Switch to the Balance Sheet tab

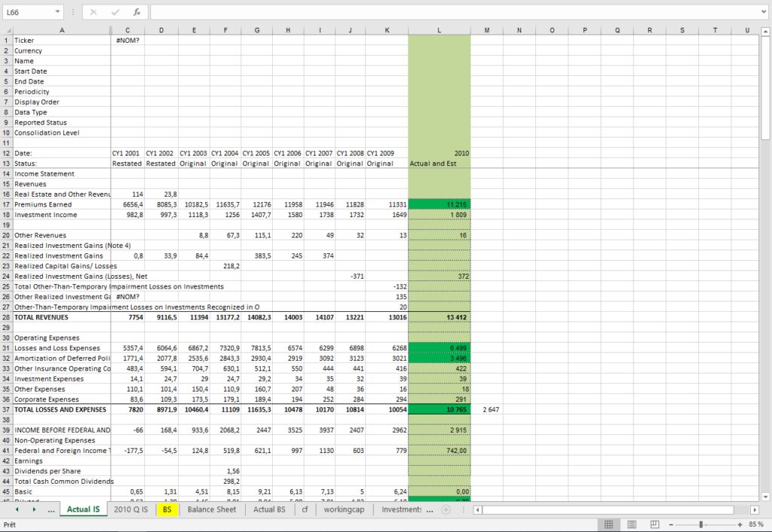click(210, 509)
